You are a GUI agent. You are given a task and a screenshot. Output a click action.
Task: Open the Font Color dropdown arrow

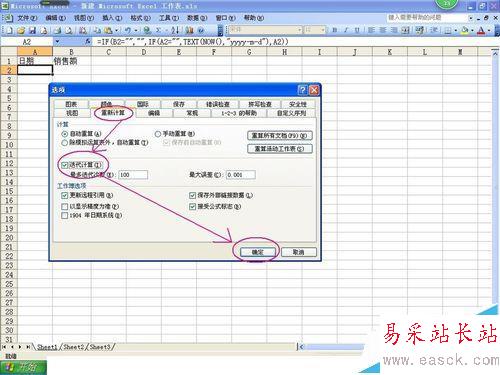coord(489,31)
